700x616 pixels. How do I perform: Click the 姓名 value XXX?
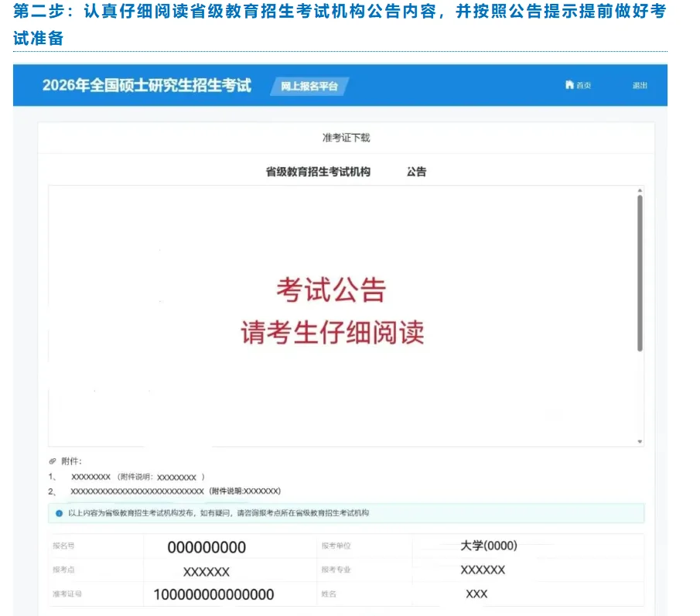tap(476, 594)
